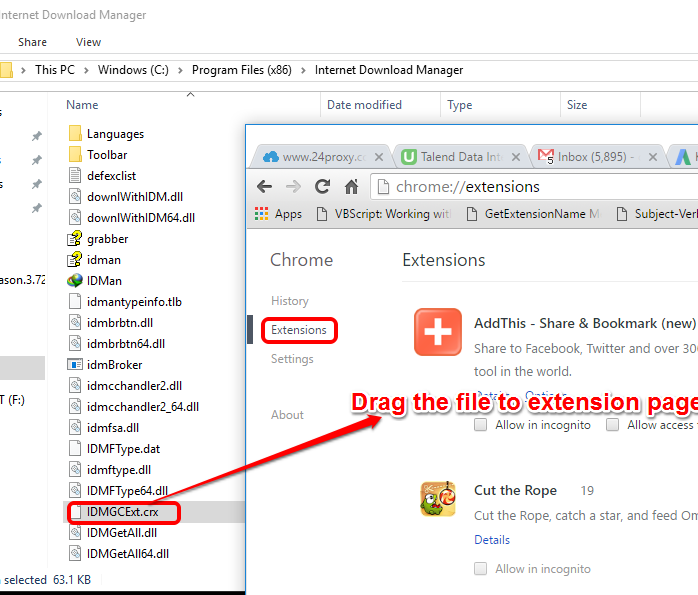Select the idmantypeinfo.tlb file icon
This screenshot has height=595, width=698.
tap(75, 301)
